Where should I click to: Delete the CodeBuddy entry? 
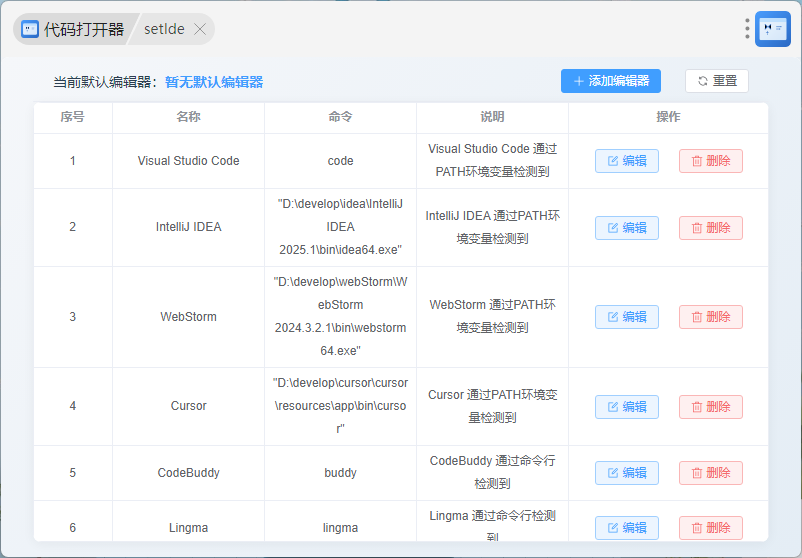pyautogui.click(x=710, y=473)
